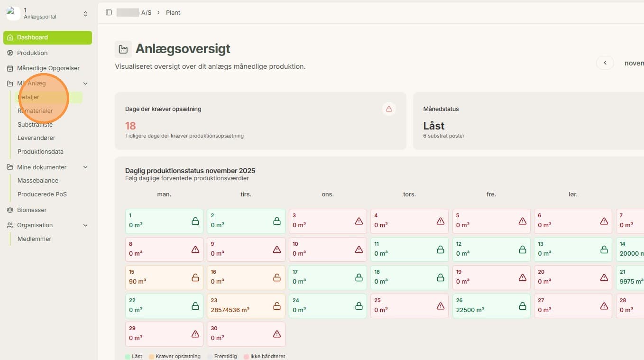Go to the previous month arrow button
Viewport: 644px width, 360px height.
(x=605, y=63)
